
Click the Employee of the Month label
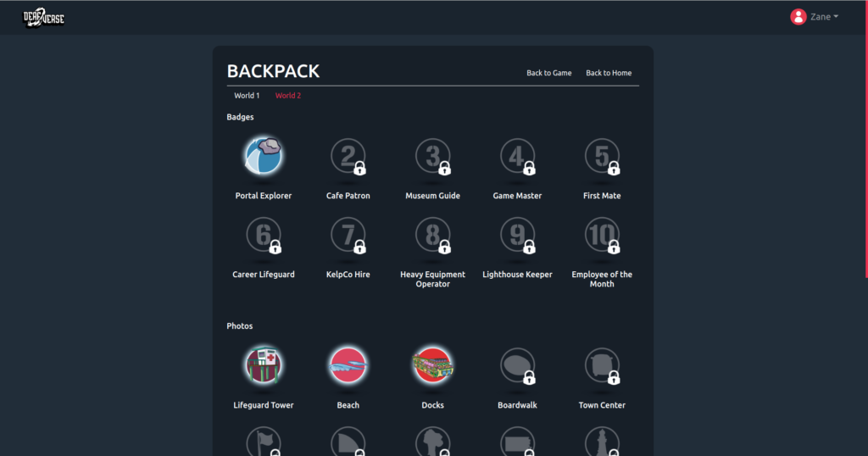(x=602, y=279)
